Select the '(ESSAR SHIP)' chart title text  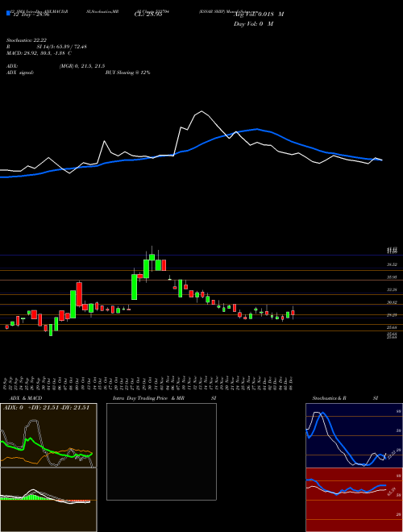point(210,11)
